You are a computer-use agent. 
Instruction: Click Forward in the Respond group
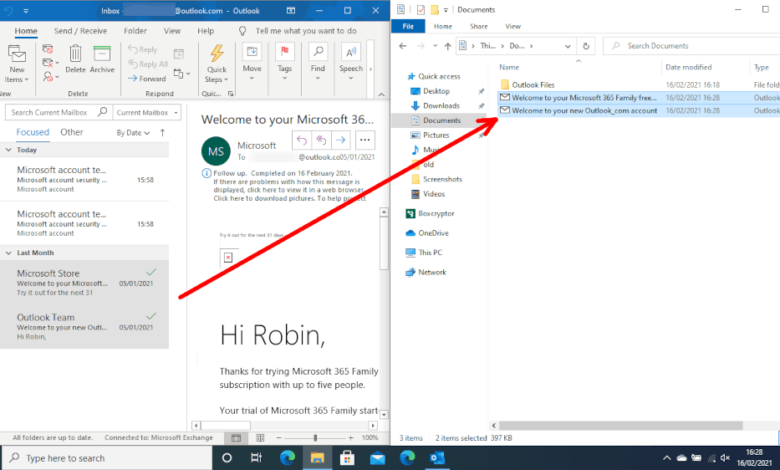(147, 79)
